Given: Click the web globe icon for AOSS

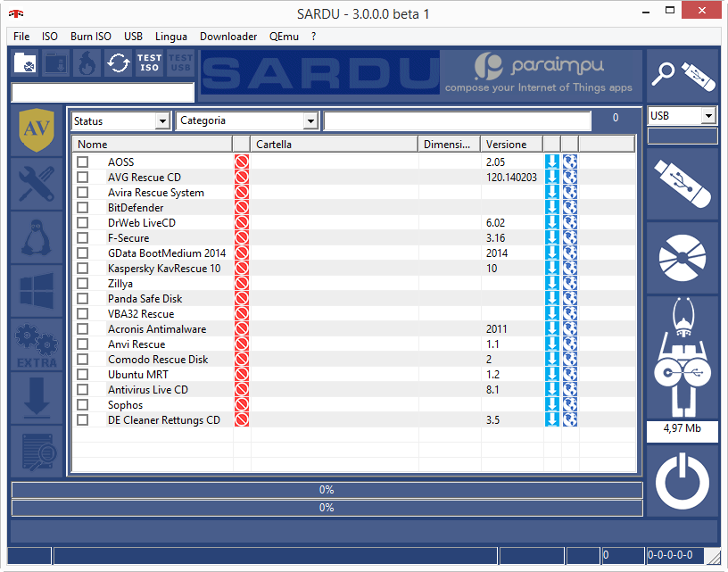Looking at the screenshot, I should coord(570,162).
